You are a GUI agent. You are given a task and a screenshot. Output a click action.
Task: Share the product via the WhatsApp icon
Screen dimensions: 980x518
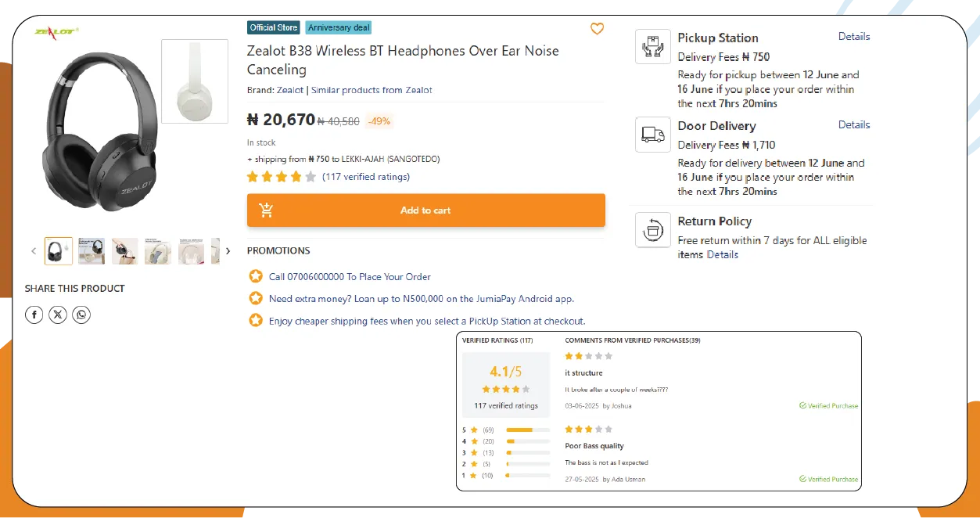81,314
